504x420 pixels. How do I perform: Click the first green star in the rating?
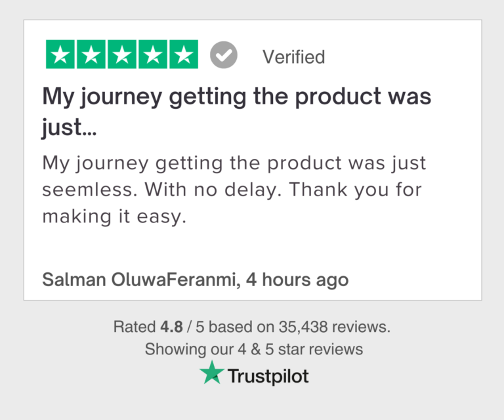click(60, 55)
